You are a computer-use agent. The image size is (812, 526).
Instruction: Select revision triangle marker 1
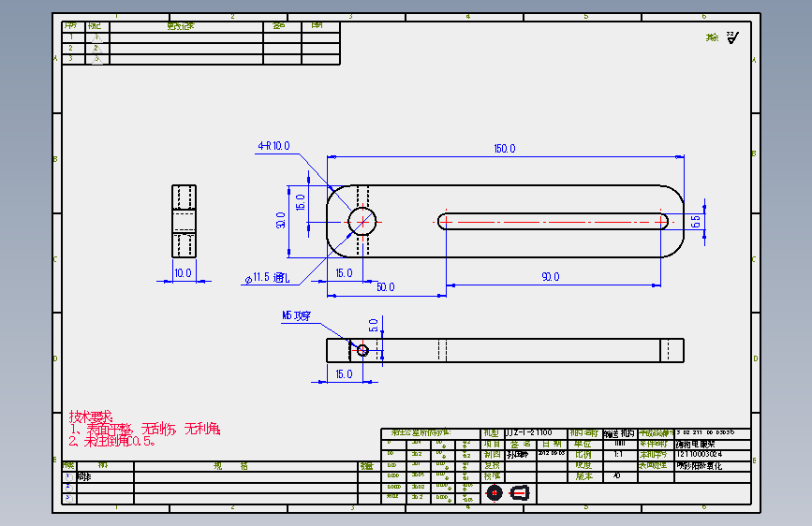[x=96, y=37]
